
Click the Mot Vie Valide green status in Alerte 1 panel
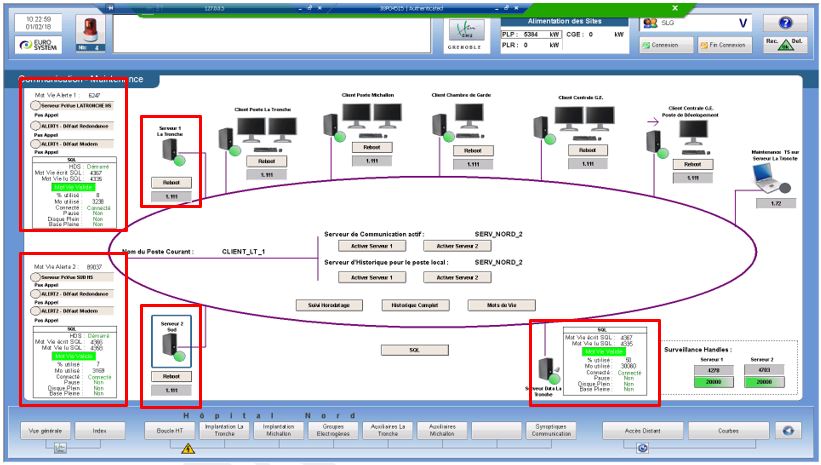pos(75,187)
